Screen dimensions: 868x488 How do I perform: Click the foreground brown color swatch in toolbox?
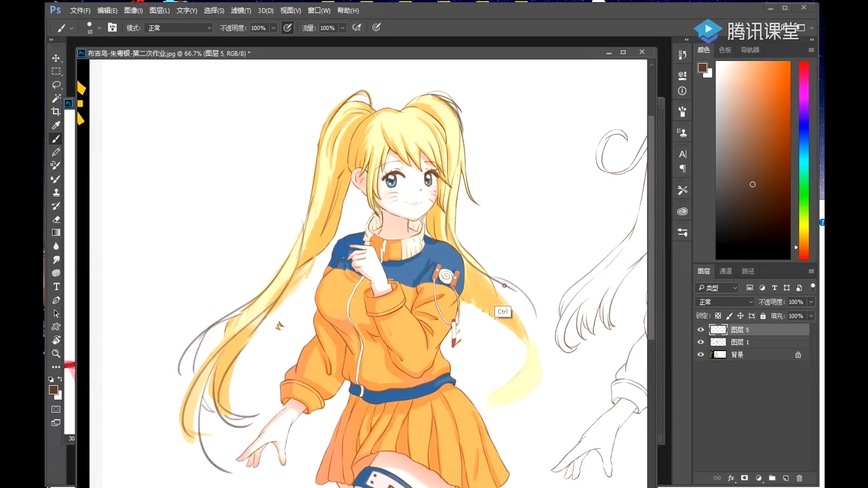53,390
